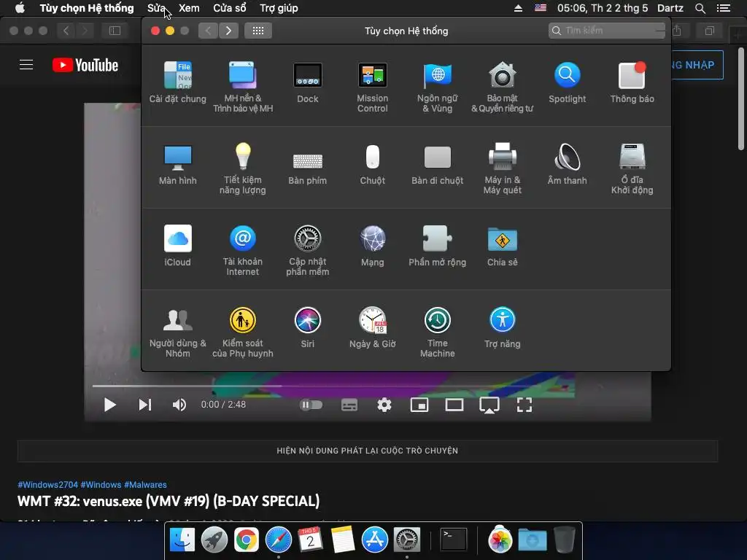This screenshot has height=560, width=747.
Task: Enter YouTube fullscreen mode
Action: click(x=525, y=405)
